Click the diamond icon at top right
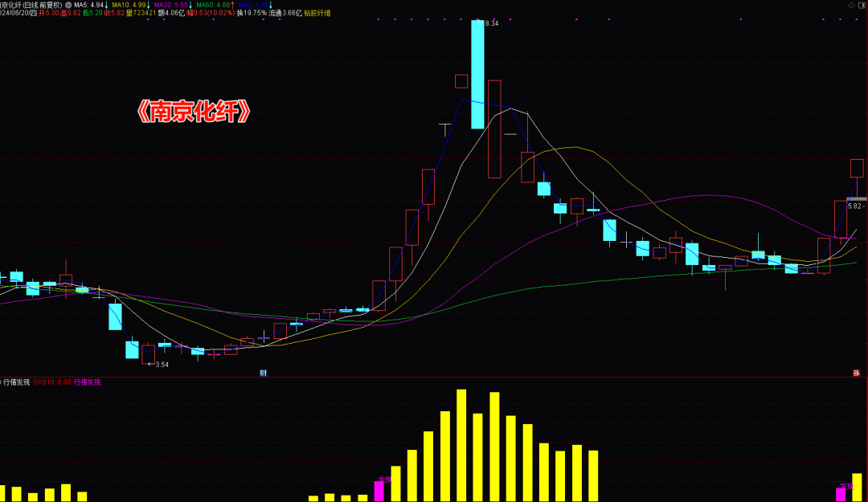The width and height of the screenshot is (868, 502). 851,5
